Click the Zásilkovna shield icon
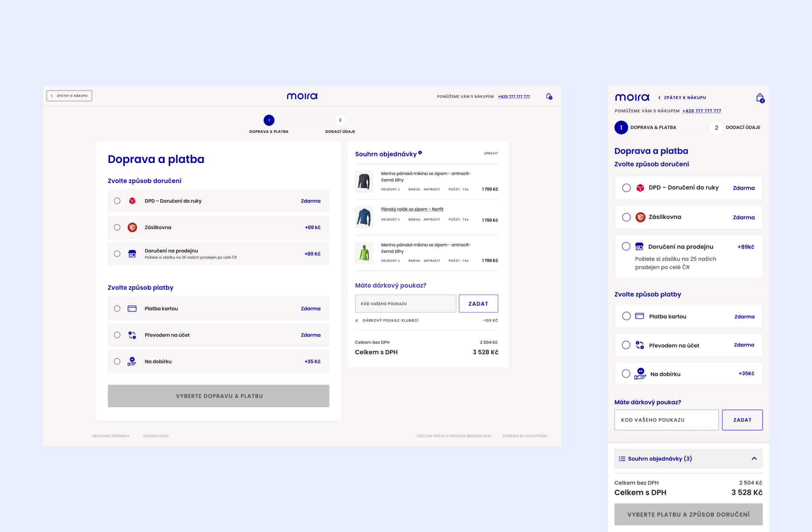Image resolution: width=812 pixels, height=532 pixels. (132, 227)
